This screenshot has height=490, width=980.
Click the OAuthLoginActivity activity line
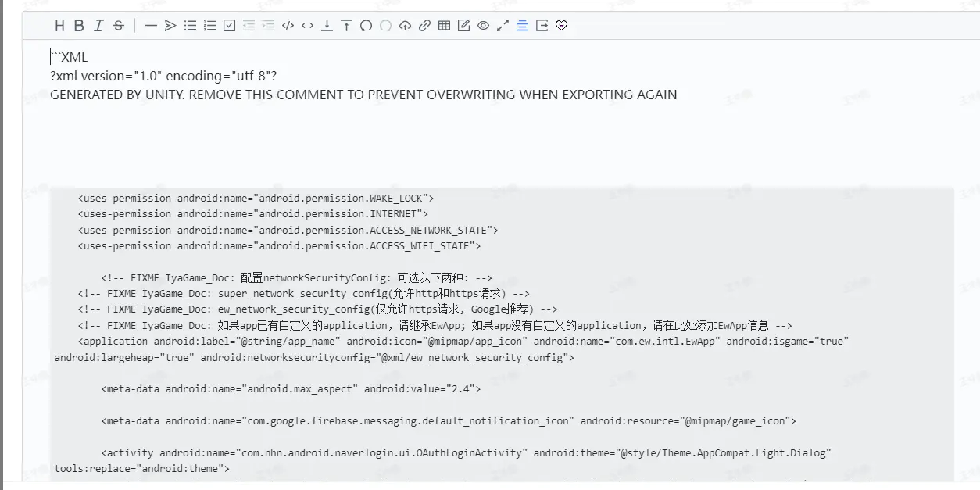click(466, 453)
